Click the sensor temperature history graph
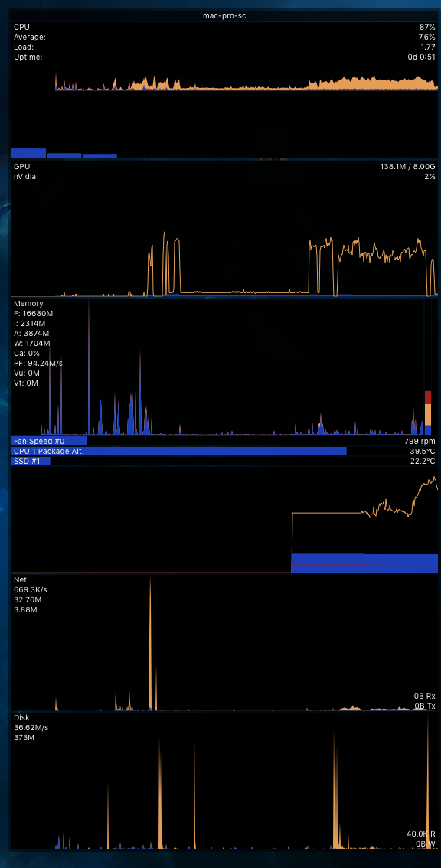441x868 pixels. 224,520
